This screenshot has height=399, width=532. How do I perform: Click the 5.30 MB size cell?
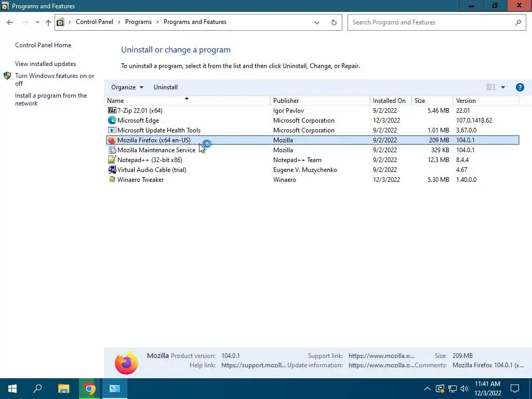pyautogui.click(x=438, y=179)
